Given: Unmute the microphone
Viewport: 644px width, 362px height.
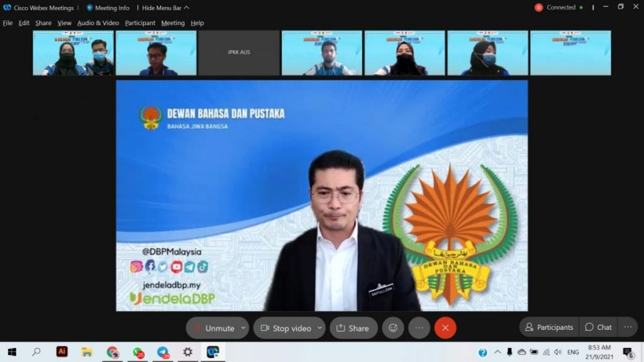Looking at the screenshot, I should pyautogui.click(x=214, y=328).
